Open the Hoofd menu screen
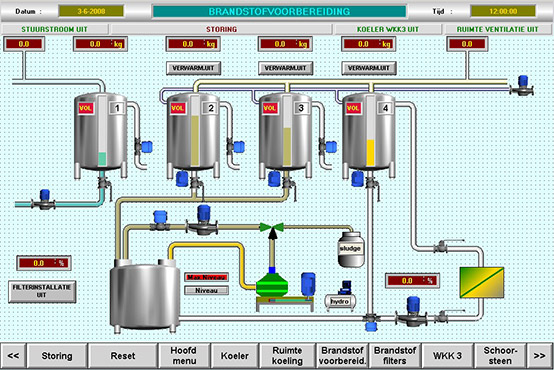This screenshot has width=554, height=370. pyautogui.click(x=184, y=356)
